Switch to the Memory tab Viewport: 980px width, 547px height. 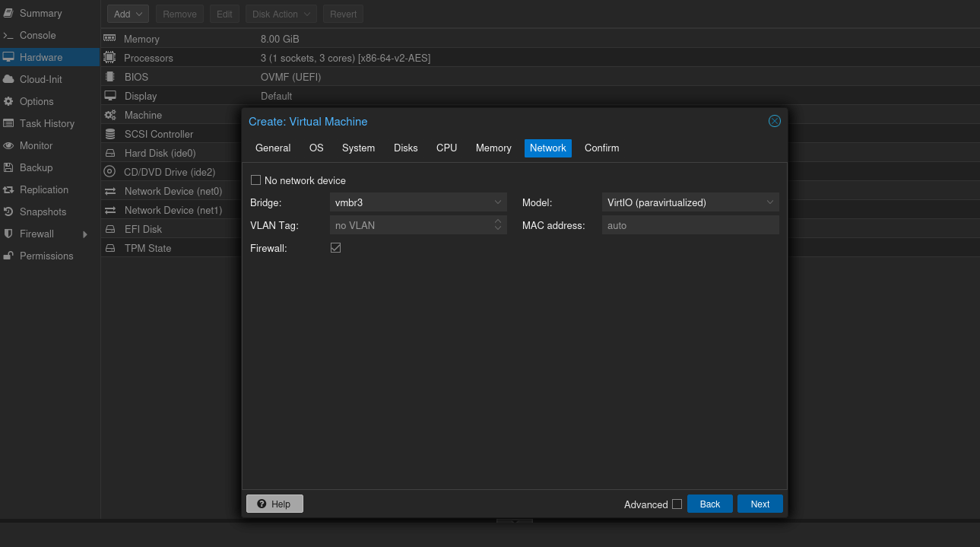point(493,148)
